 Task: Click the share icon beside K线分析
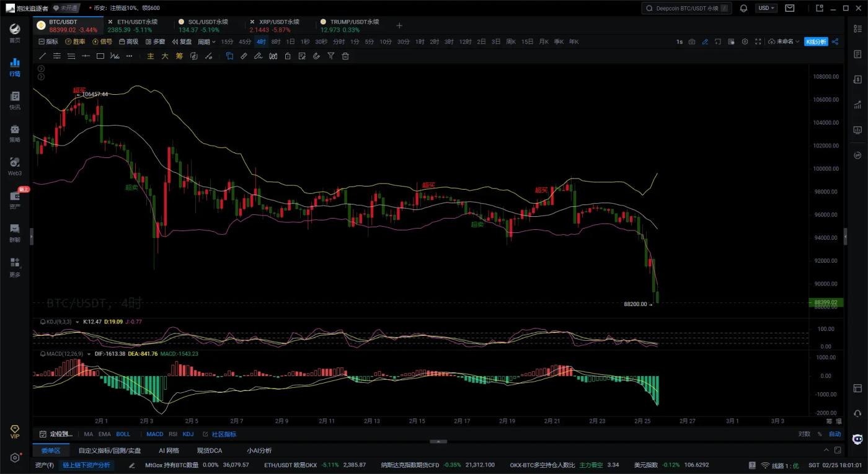tap(835, 42)
